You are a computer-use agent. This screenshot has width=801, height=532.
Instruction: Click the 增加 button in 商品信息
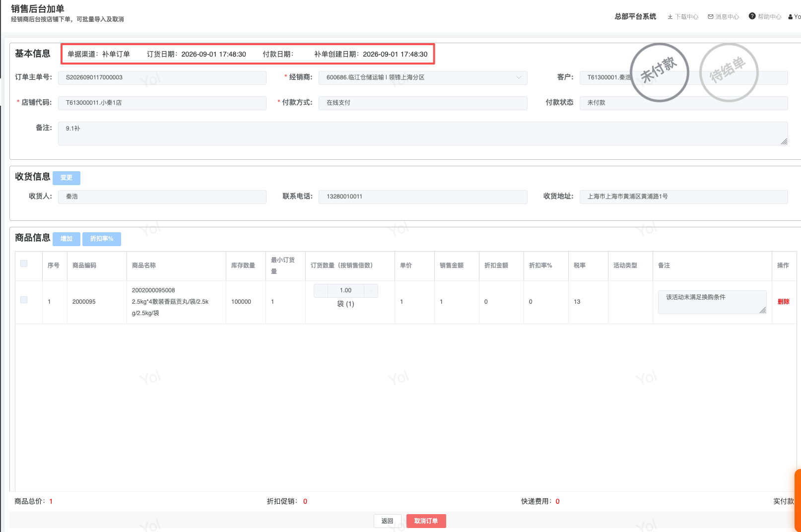[x=67, y=239]
